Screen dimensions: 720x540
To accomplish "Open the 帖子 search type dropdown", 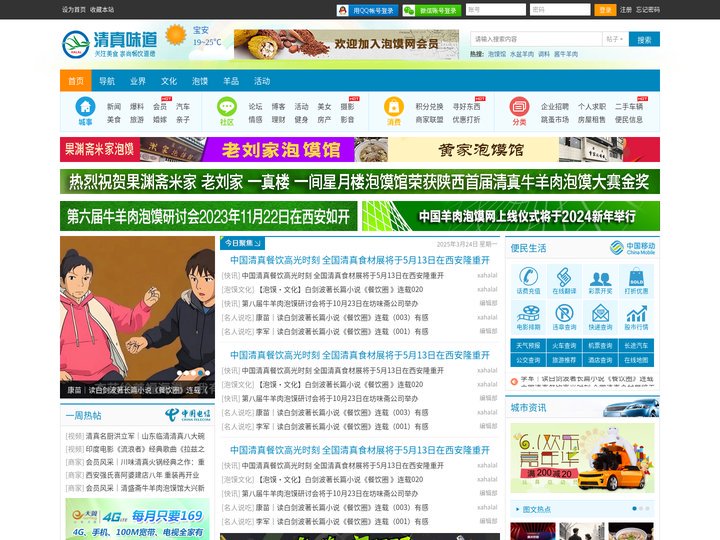I will coord(614,39).
